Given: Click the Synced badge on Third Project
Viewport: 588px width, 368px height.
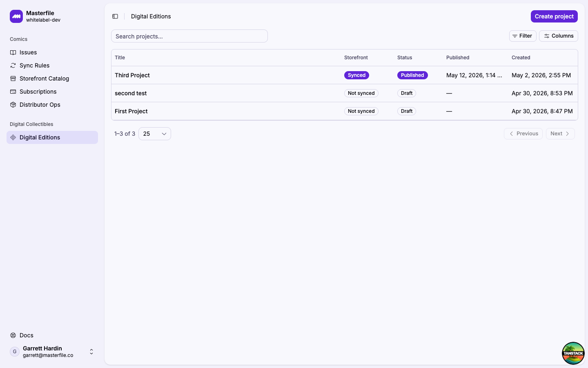Looking at the screenshot, I should pyautogui.click(x=356, y=75).
